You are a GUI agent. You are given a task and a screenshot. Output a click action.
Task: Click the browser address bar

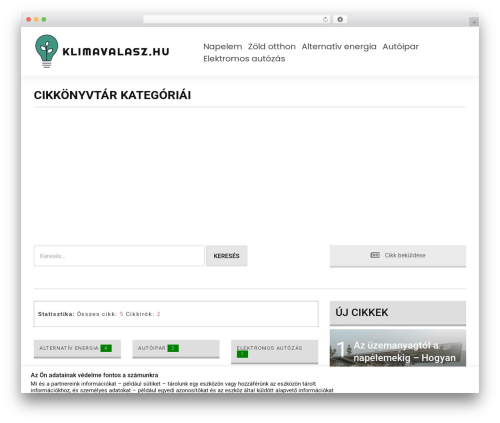(237, 20)
